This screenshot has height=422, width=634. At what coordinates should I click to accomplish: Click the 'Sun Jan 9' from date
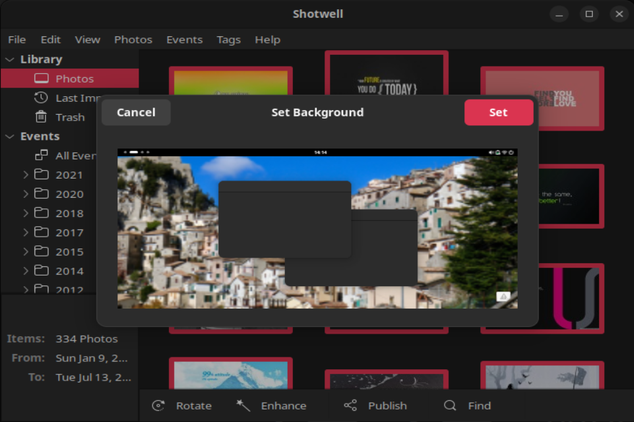[91, 358]
